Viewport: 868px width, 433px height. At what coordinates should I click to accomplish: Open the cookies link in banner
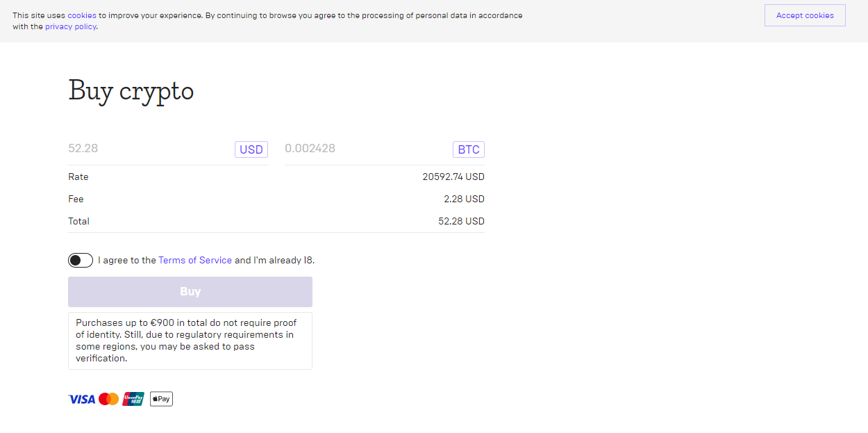click(82, 15)
